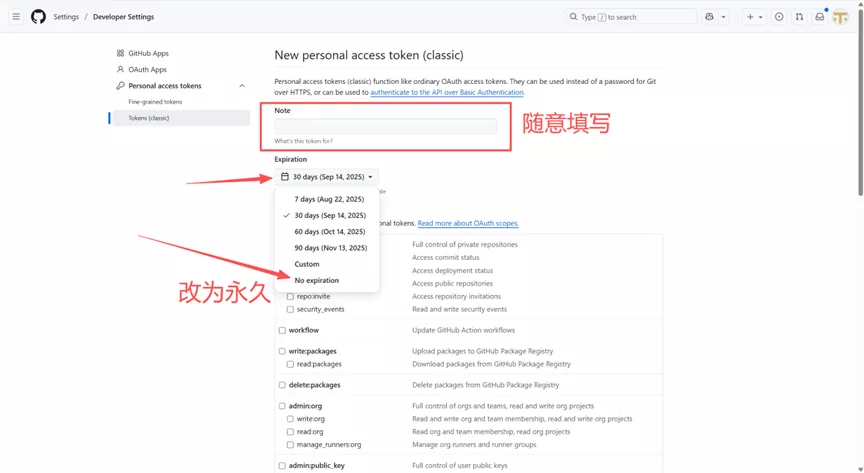Click the Note text input field
Screen dimensions: 864x473
click(x=385, y=126)
